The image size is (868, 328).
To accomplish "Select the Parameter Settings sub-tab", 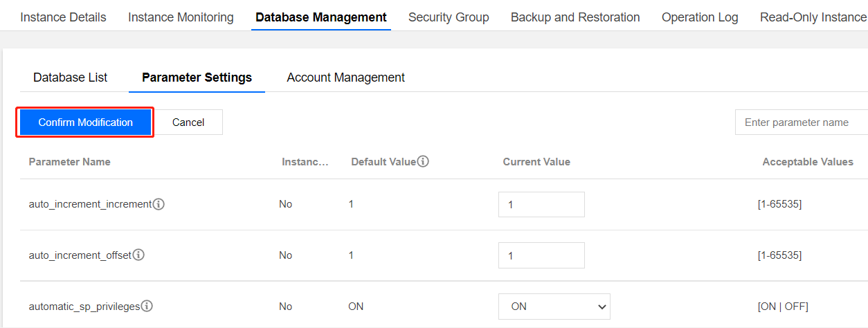I will pyautogui.click(x=197, y=78).
